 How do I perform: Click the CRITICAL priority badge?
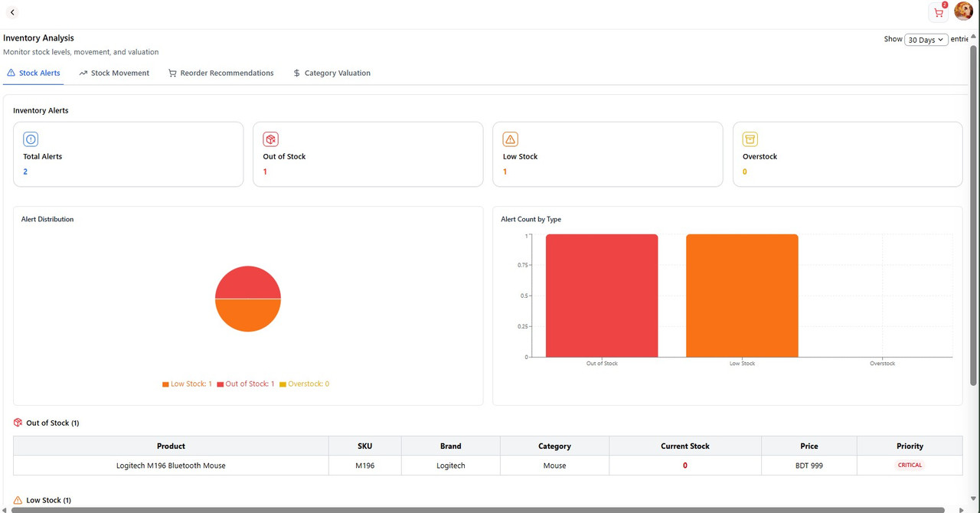click(x=910, y=465)
